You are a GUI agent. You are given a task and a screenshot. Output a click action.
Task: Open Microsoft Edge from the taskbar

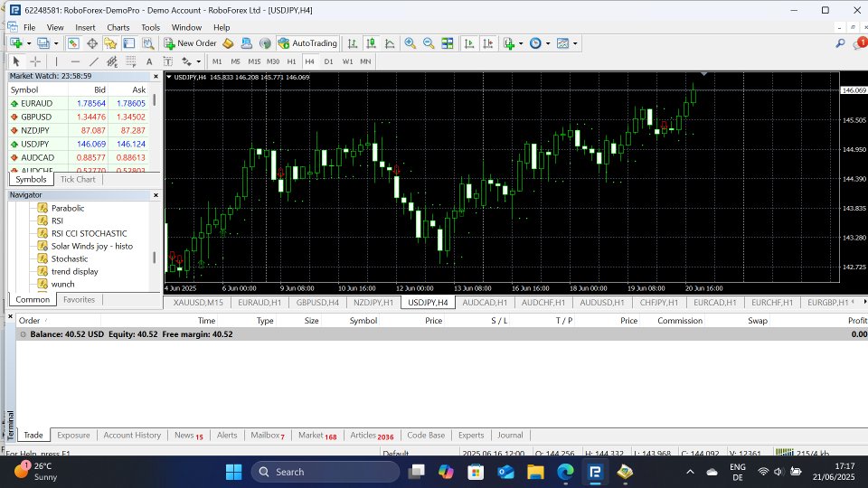565,472
